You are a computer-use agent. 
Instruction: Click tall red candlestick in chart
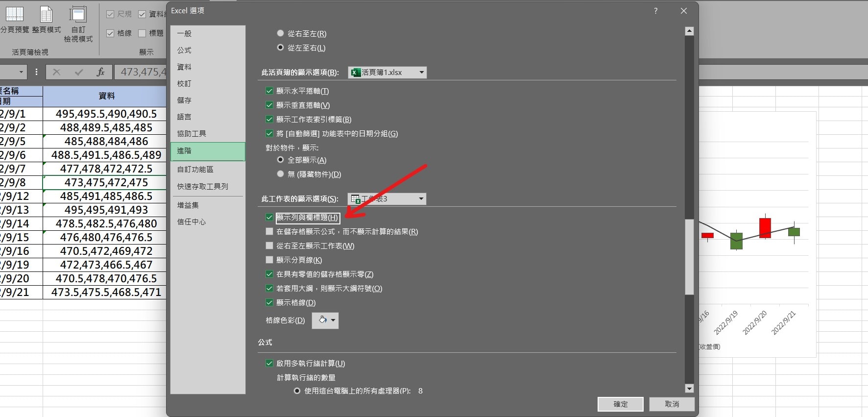(765, 228)
